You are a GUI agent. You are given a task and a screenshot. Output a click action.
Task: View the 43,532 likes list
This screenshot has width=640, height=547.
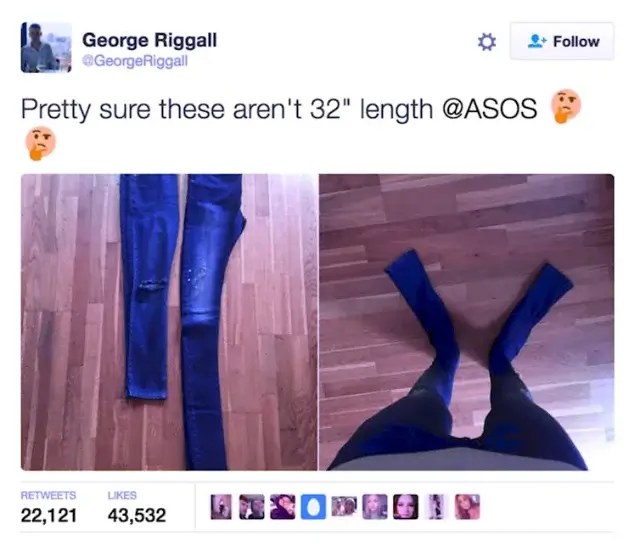click(x=137, y=508)
